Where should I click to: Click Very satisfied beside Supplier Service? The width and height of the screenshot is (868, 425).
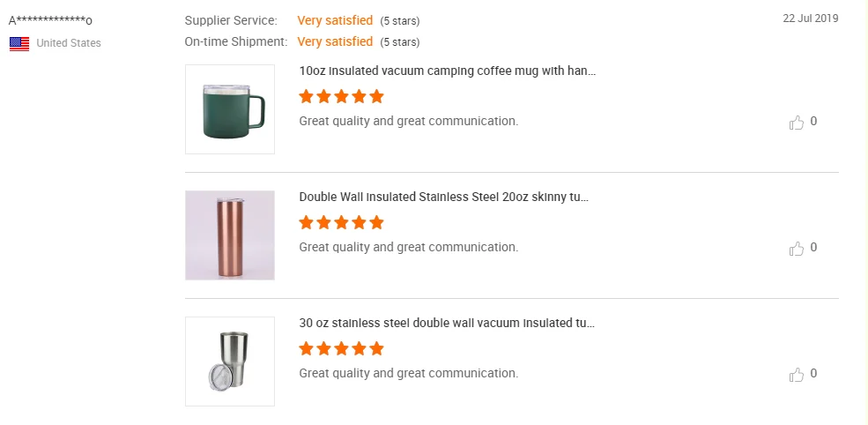335,20
